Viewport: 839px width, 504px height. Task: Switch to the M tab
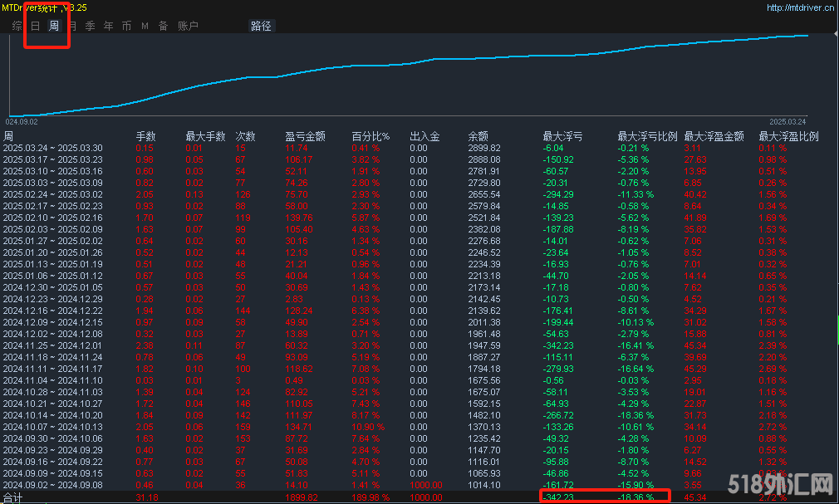coord(145,26)
